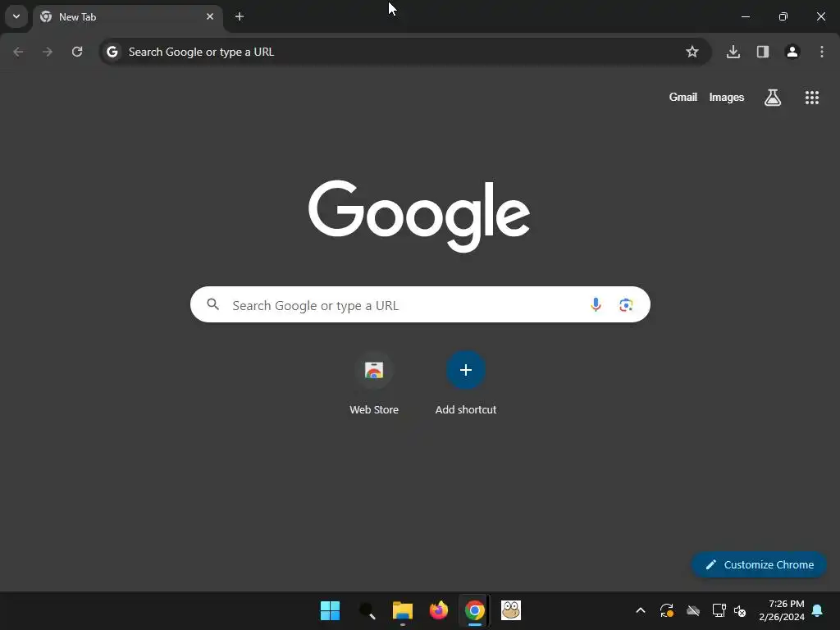Open a new tab with plus button
Image resolution: width=840 pixels, height=630 pixels.
pos(240,16)
